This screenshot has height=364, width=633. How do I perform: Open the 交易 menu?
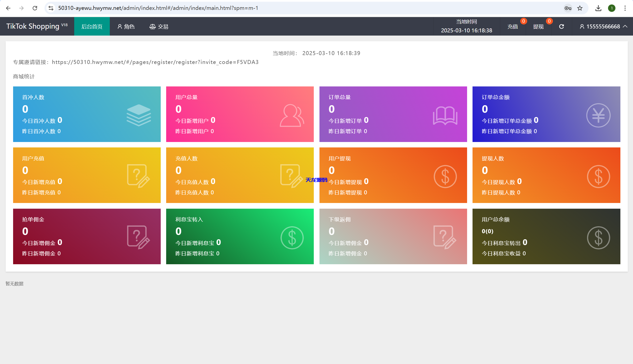click(x=159, y=26)
